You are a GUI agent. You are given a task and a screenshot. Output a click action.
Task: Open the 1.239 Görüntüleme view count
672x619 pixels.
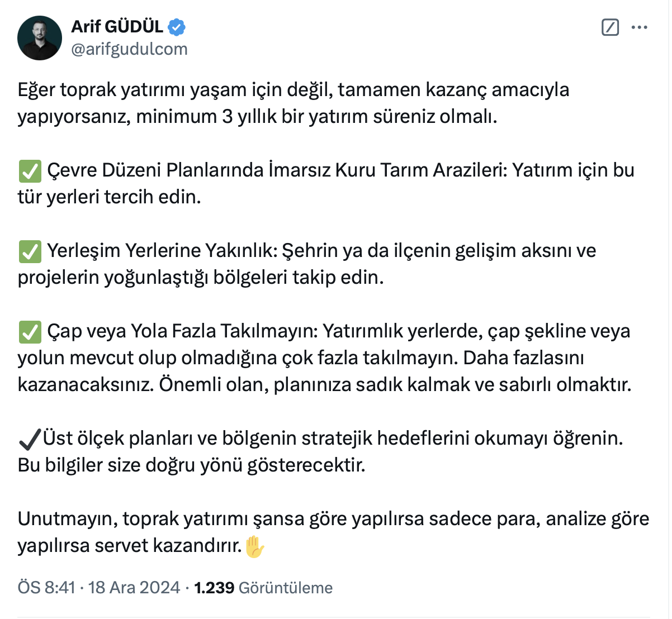pos(263,588)
